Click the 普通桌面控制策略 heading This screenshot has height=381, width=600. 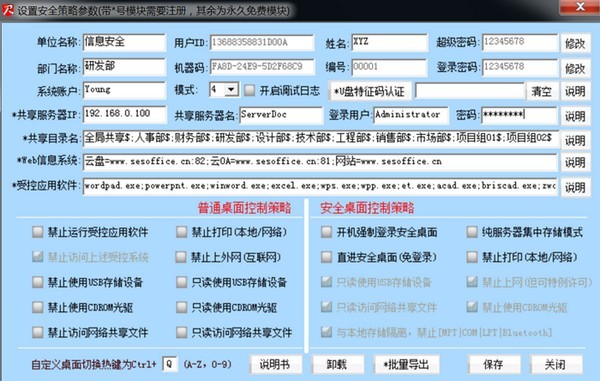[x=244, y=208]
